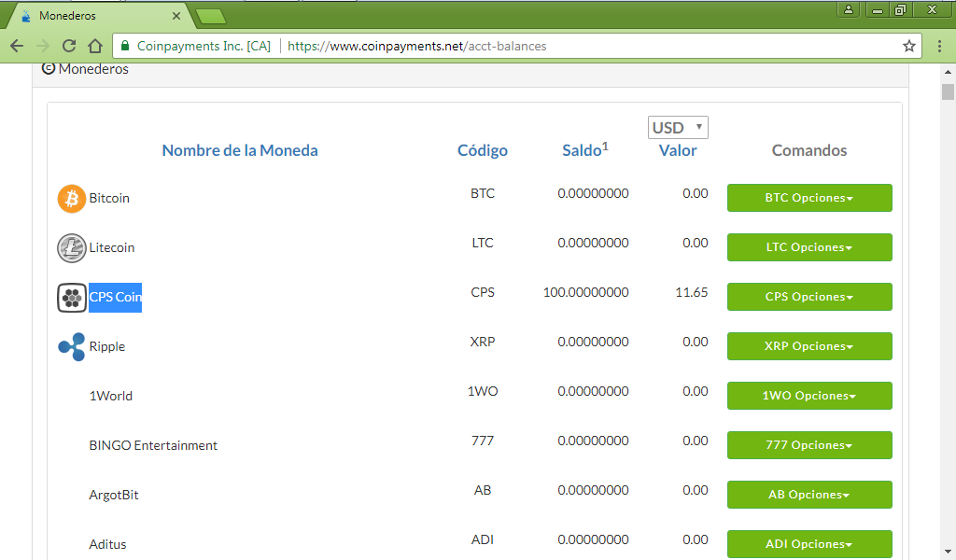This screenshot has width=956, height=560.
Task: Click the BINGO Entertainment name
Action: (x=153, y=445)
